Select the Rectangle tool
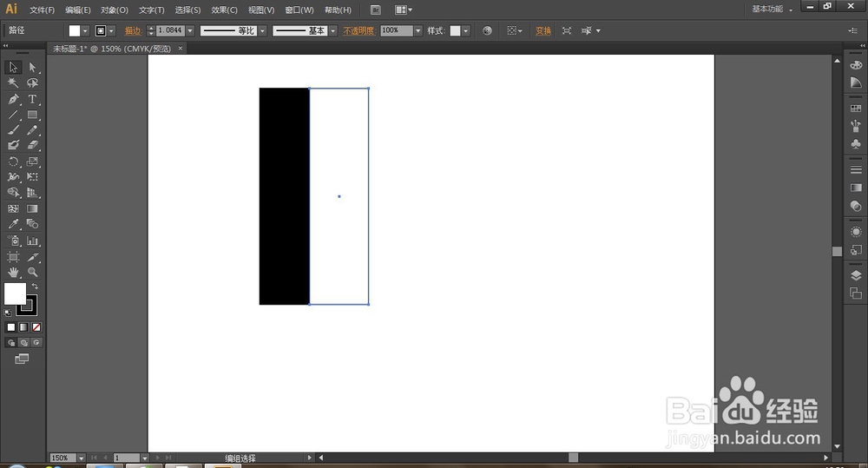 [x=32, y=115]
